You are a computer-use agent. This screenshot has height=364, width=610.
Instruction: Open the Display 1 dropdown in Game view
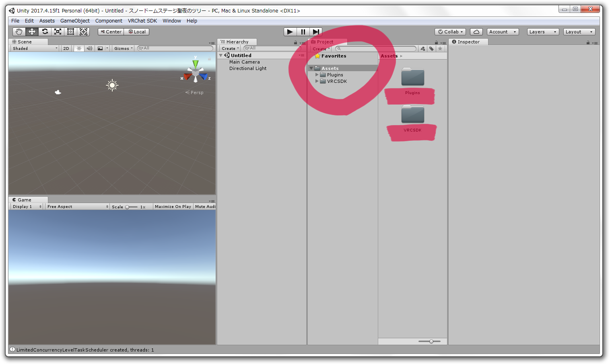coord(27,207)
